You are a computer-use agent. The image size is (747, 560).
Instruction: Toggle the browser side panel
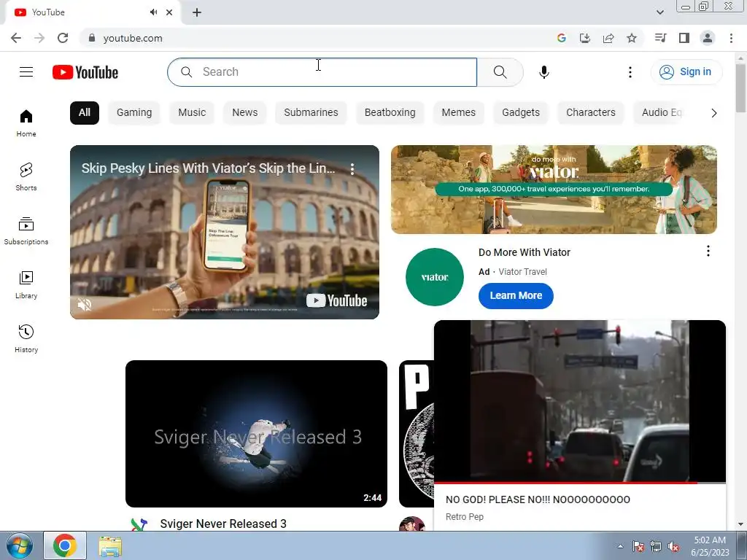coord(684,38)
